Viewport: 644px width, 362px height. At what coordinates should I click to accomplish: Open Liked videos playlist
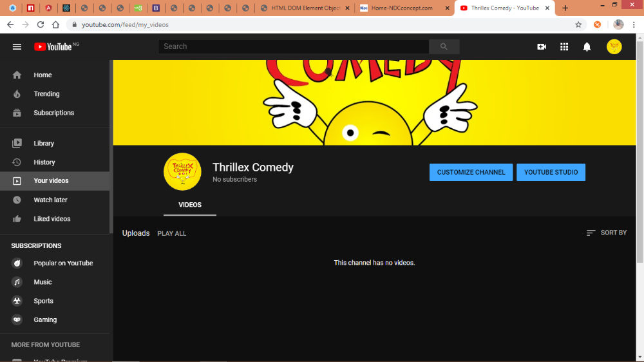(x=55, y=218)
